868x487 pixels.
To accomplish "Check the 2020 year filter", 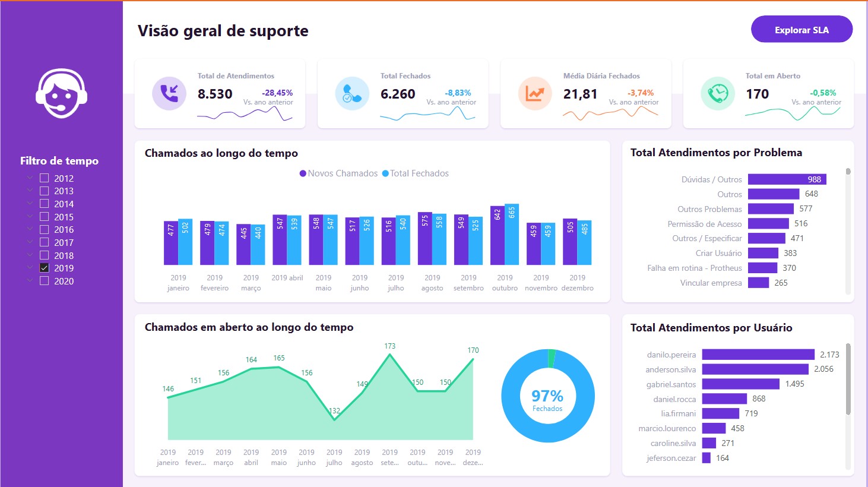I will coord(45,281).
